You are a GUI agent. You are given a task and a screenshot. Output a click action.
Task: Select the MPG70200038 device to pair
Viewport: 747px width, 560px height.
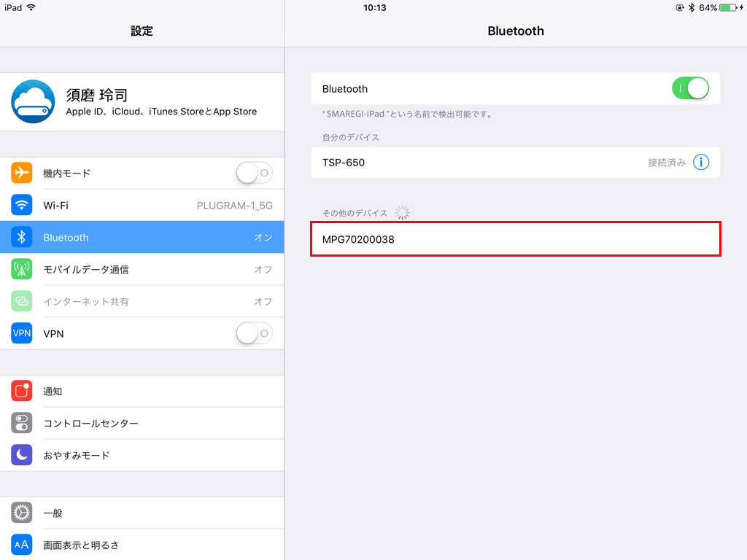click(516, 239)
